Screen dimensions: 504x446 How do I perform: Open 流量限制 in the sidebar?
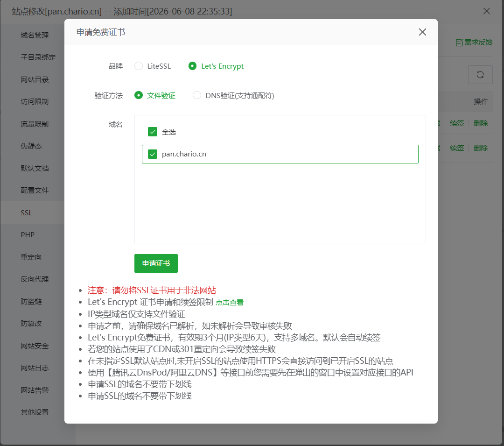point(35,124)
